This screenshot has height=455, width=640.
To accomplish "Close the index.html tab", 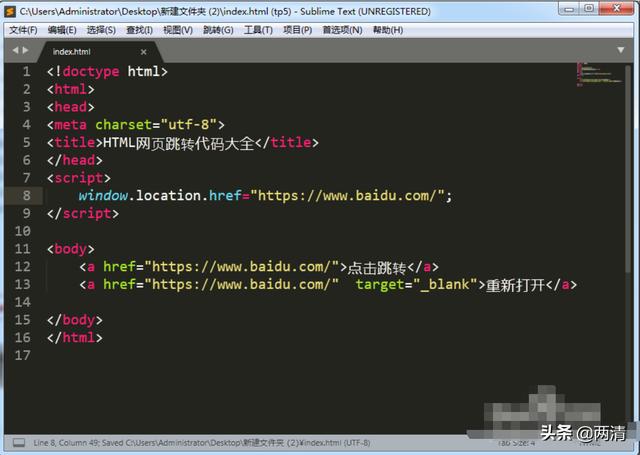I will [x=143, y=52].
